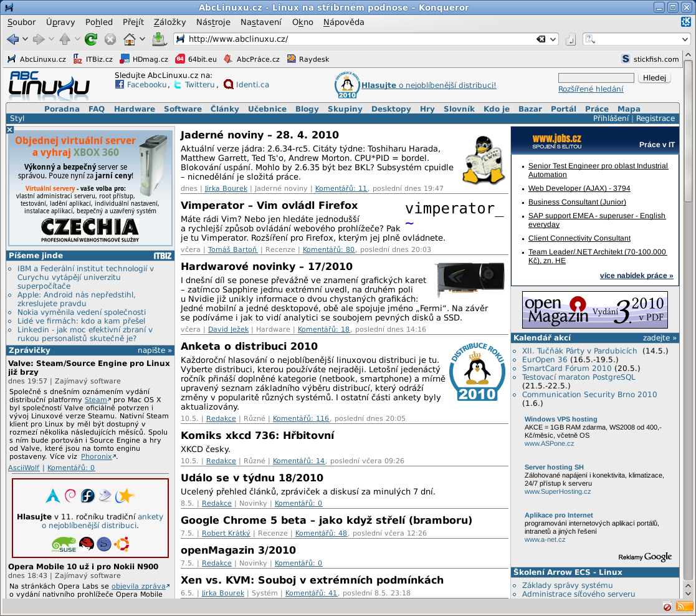The image size is (696, 616).
Task: Click the Hledej search button
Action: [x=655, y=78]
